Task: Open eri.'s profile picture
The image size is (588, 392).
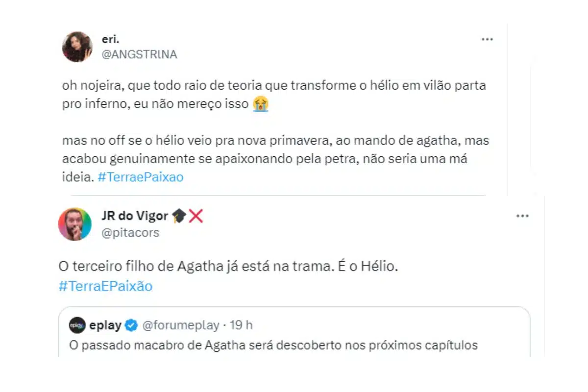Action: point(77,47)
